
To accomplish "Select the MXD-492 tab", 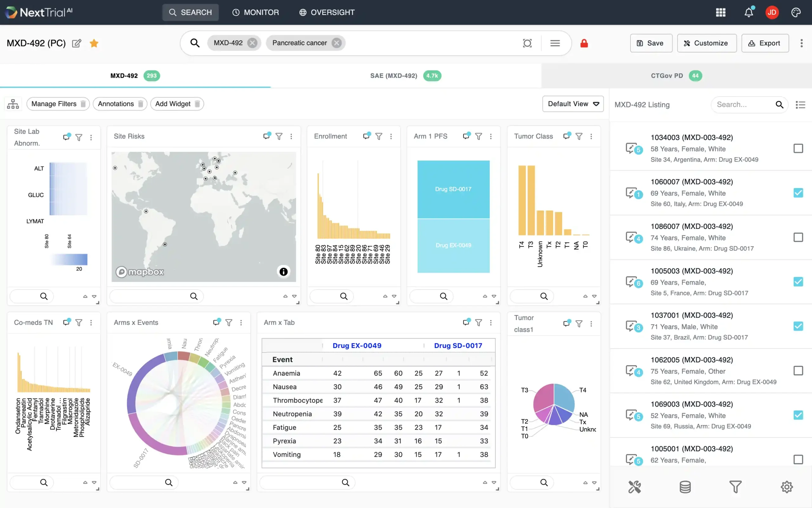I will (135, 76).
